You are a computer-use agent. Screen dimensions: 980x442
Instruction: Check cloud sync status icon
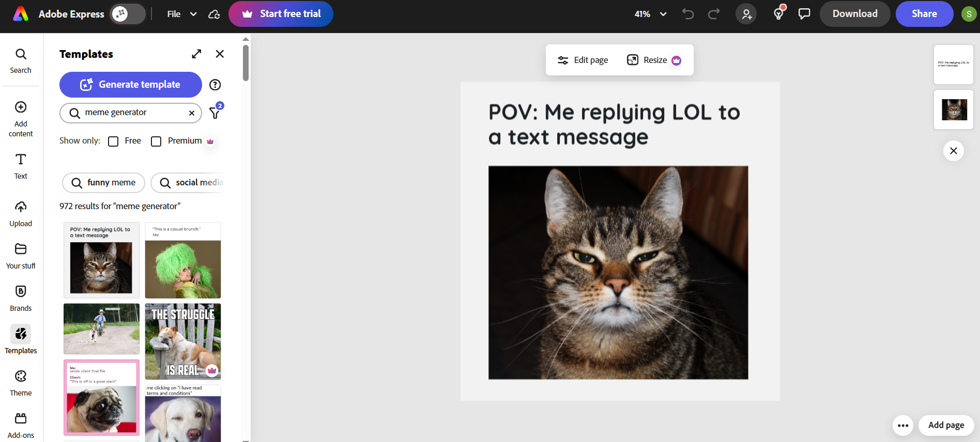click(x=214, y=14)
